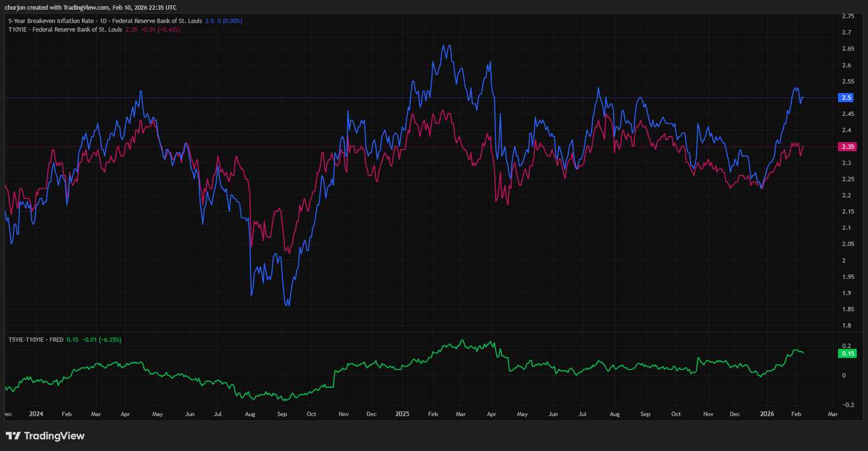Select the blue 2.5 price tag
Viewport: 868px width, 451px height.
[x=846, y=98]
